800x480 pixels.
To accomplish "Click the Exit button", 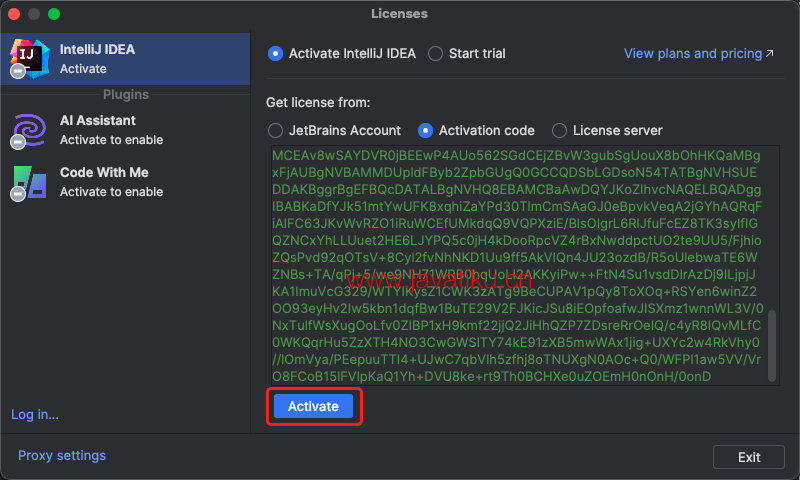I will coord(748,457).
